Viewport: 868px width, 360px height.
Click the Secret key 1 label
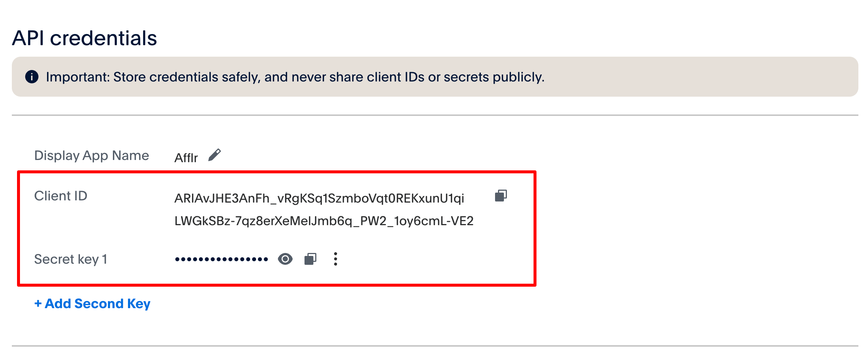coord(71,259)
